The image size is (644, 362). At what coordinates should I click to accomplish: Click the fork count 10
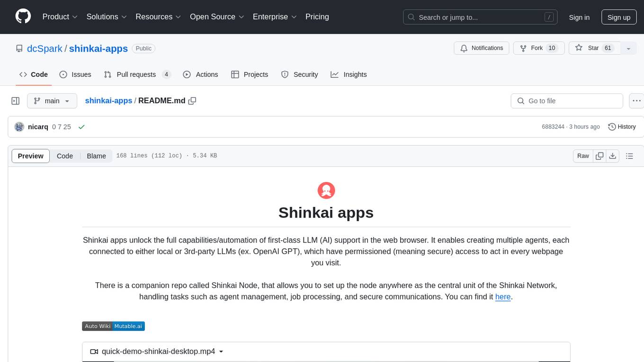pos(552,48)
